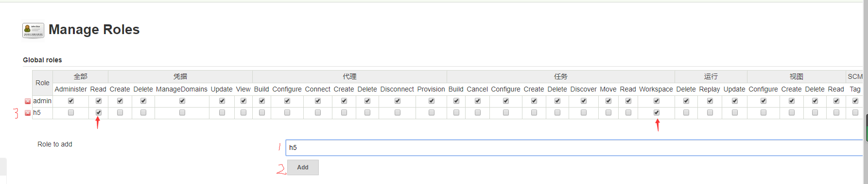Screen dimensions: 868x184
Task: Check h5 agent Connect permission
Action: (318, 112)
